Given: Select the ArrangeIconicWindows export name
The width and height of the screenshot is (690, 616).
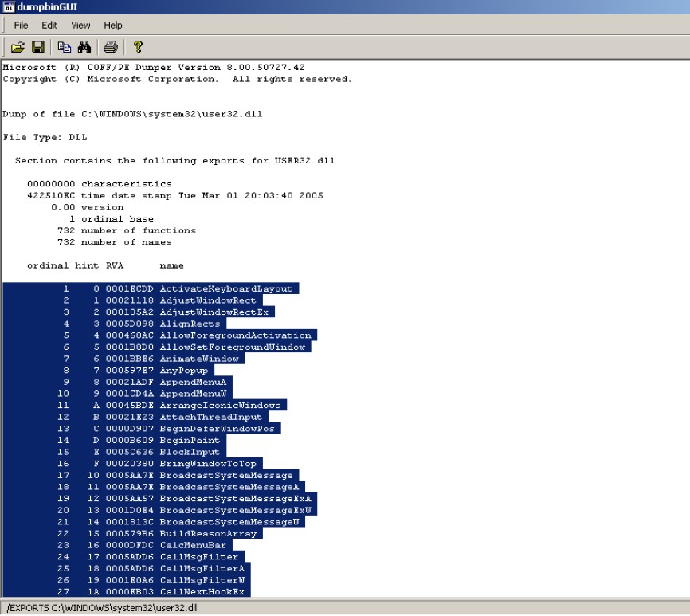Looking at the screenshot, I should click(x=220, y=406).
